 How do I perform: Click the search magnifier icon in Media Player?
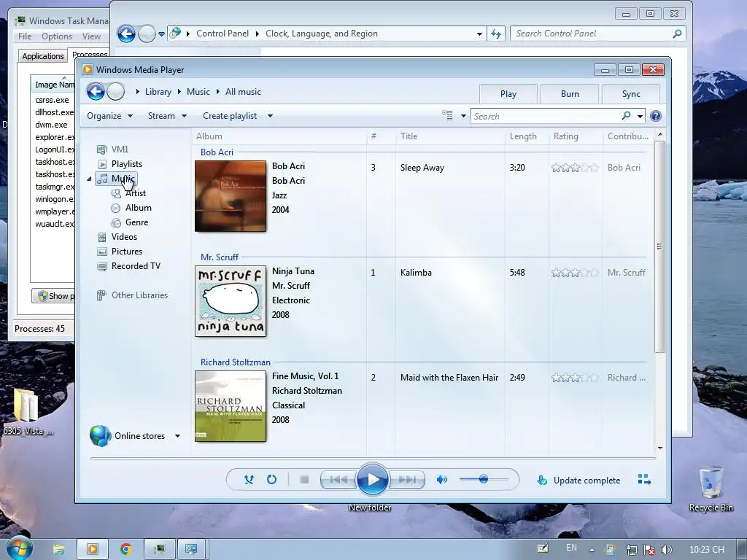[x=626, y=116]
